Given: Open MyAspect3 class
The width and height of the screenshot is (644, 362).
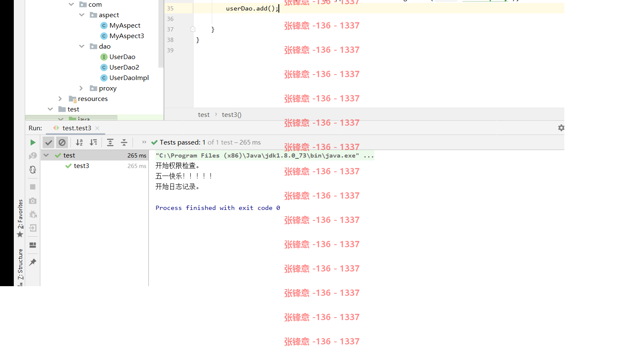Looking at the screenshot, I should 127,36.
